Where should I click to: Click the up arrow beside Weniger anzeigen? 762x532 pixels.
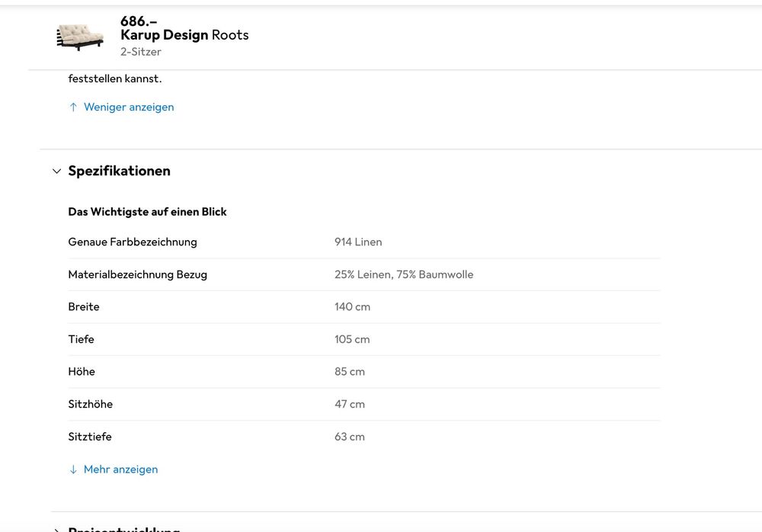click(x=73, y=107)
